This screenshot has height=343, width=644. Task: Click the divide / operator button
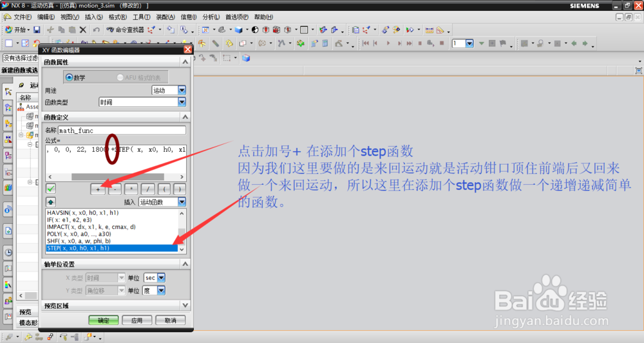pos(148,189)
